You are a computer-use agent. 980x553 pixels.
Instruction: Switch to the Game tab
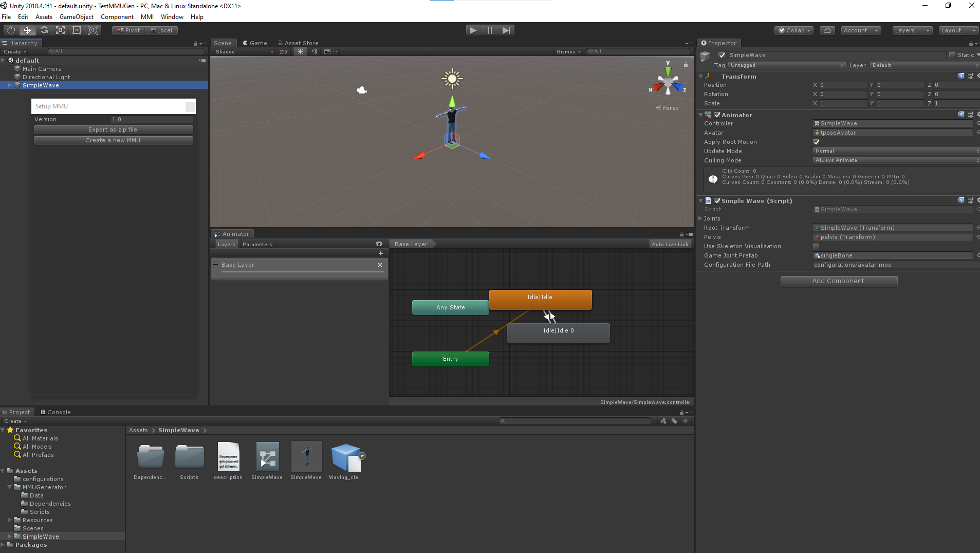[255, 43]
